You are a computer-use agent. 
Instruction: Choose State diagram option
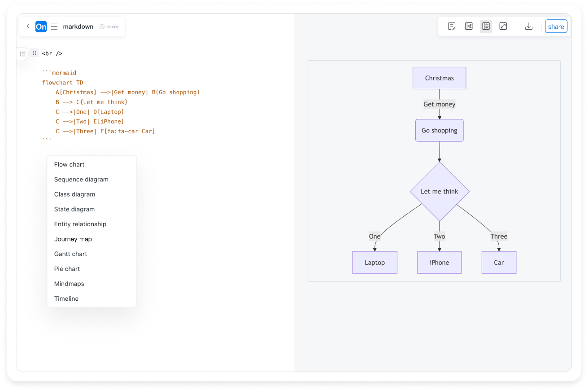[x=91, y=209]
